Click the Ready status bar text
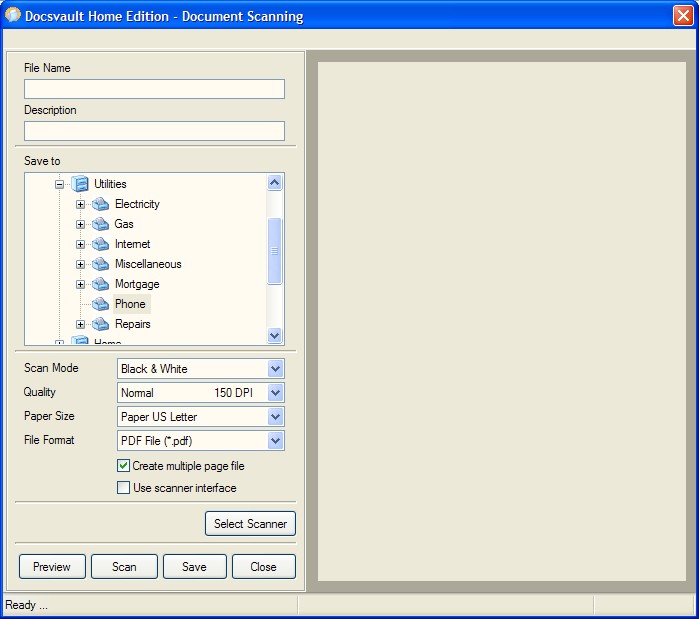Screen dimensions: 699x619 pyautogui.click(x=26, y=605)
